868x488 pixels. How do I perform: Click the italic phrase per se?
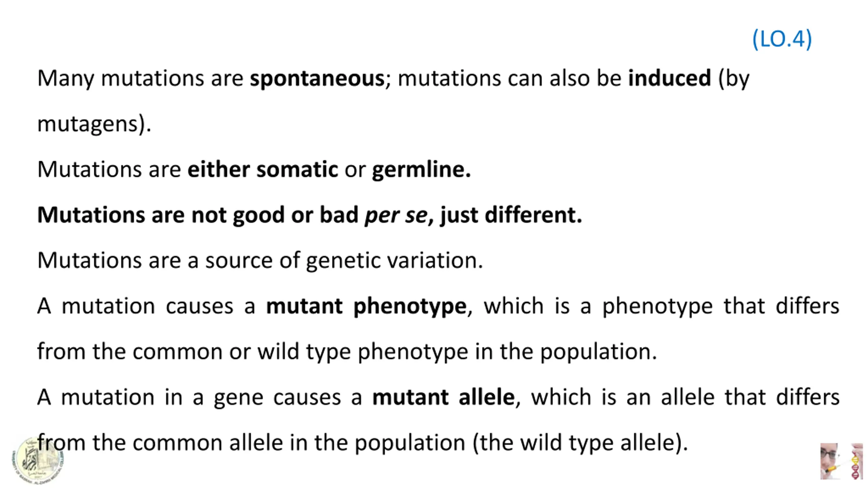(x=396, y=216)
